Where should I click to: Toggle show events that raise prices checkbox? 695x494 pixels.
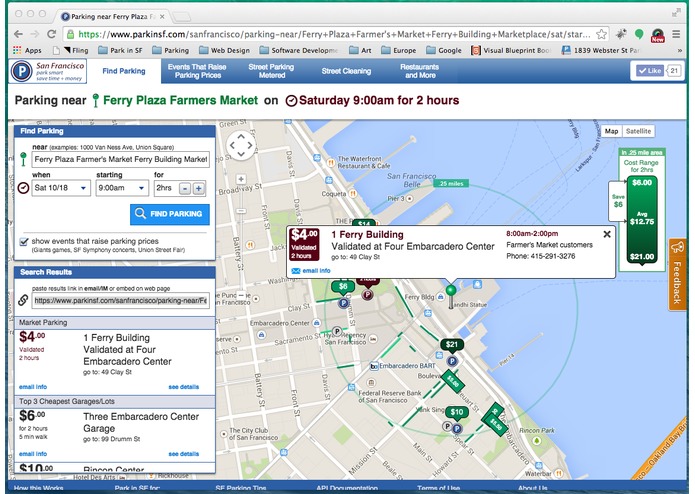(24, 241)
